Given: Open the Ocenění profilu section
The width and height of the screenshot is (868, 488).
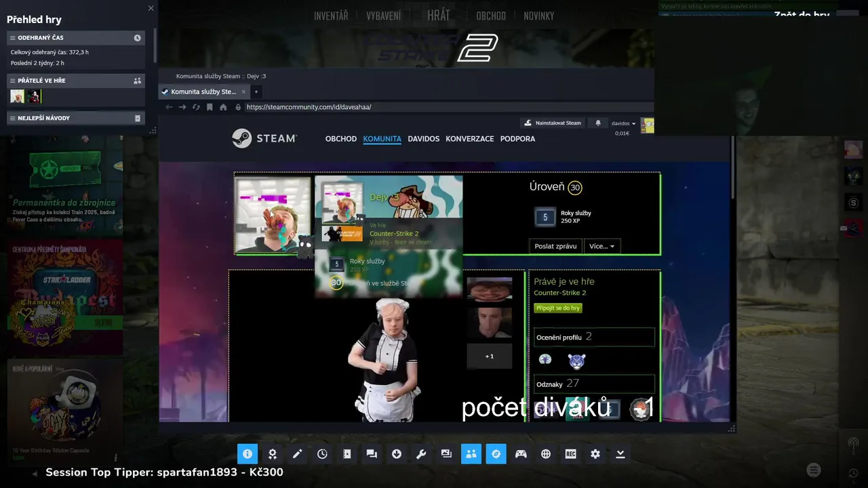Looking at the screenshot, I should (x=594, y=337).
